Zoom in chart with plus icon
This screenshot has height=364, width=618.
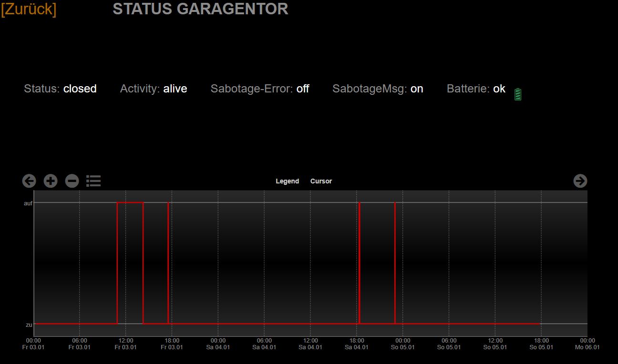(51, 181)
